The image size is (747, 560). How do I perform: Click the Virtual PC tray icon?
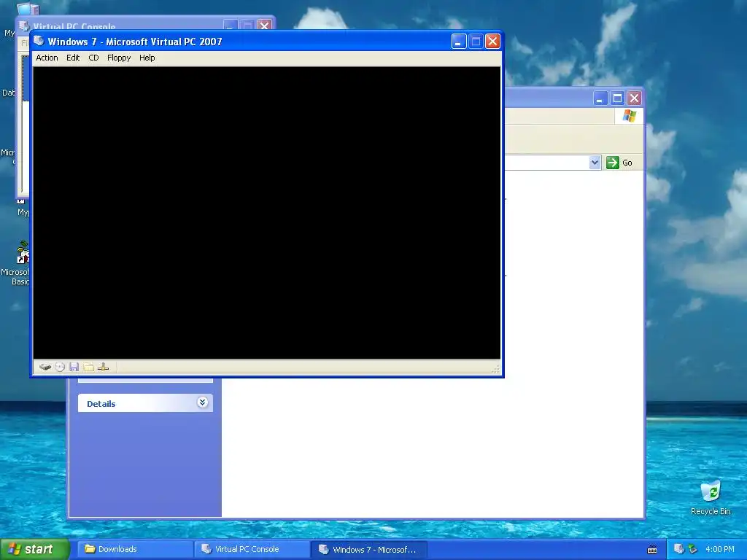(x=679, y=549)
